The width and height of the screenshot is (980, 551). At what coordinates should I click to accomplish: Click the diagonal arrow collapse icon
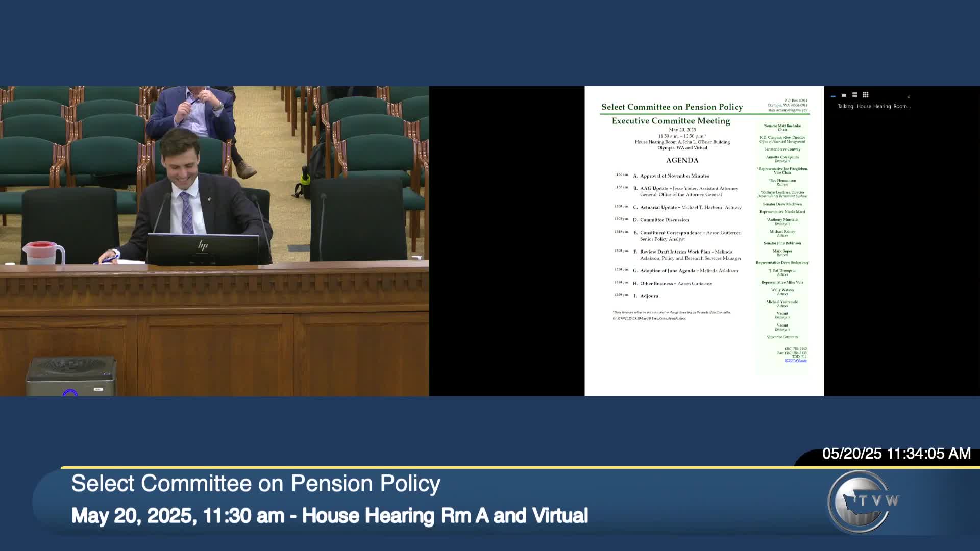tap(909, 96)
